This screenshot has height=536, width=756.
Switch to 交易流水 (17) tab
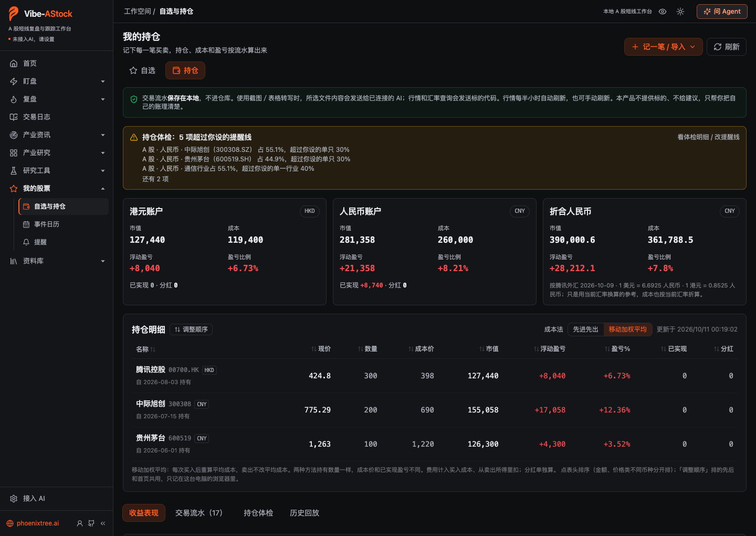pyautogui.click(x=199, y=513)
